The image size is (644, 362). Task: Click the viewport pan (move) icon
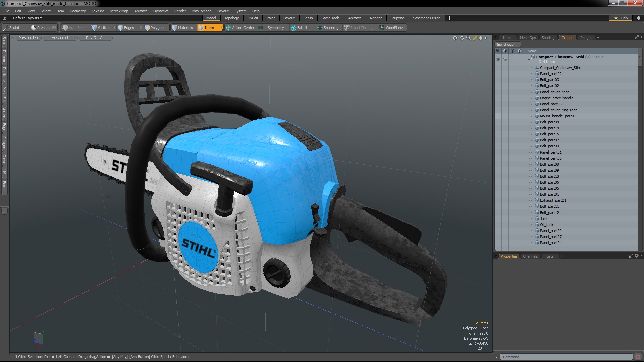pos(455,38)
